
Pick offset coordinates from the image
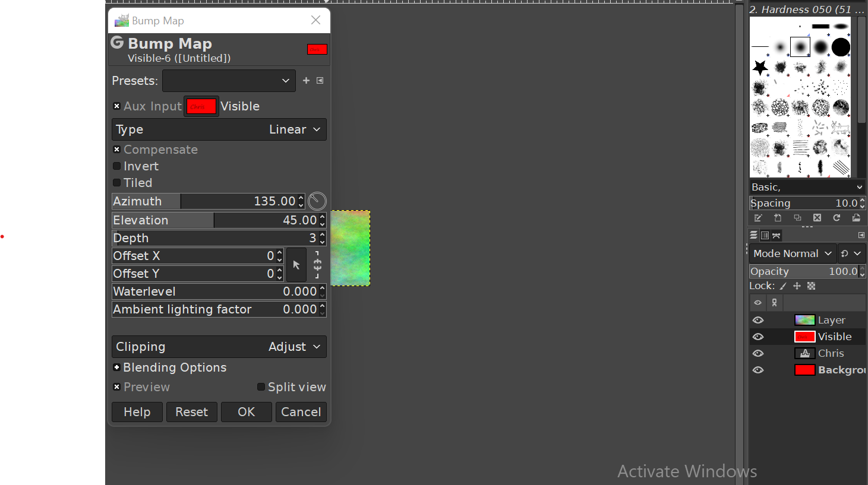(x=296, y=265)
